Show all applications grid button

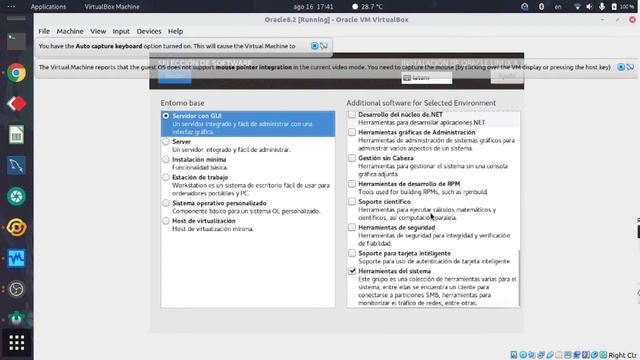16,343
